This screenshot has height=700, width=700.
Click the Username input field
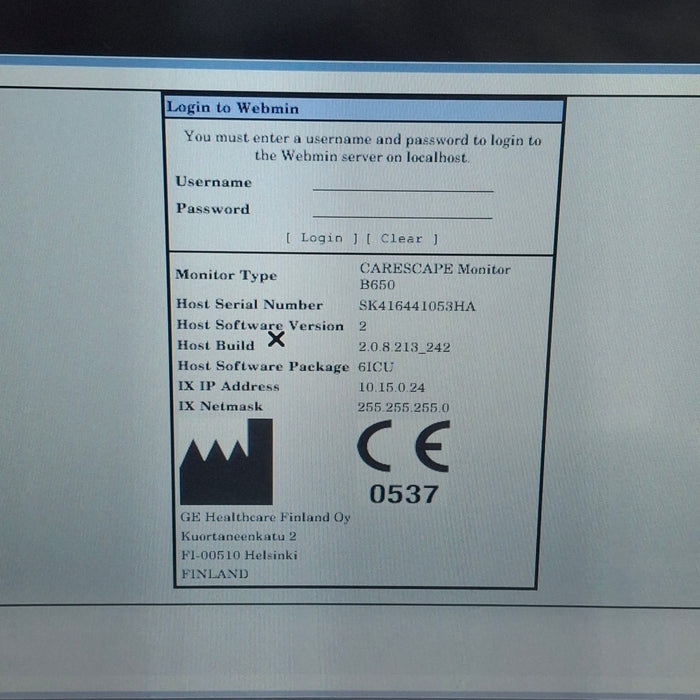coord(403,184)
